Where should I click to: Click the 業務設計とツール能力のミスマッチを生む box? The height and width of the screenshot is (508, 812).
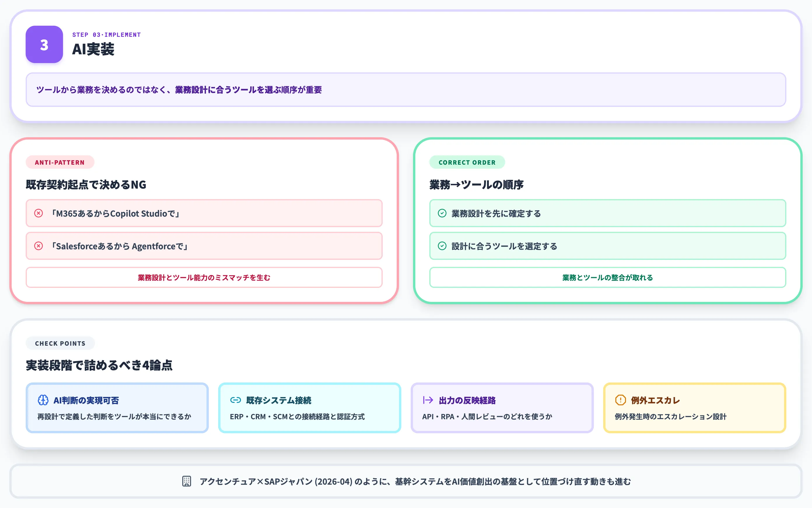click(204, 278)
